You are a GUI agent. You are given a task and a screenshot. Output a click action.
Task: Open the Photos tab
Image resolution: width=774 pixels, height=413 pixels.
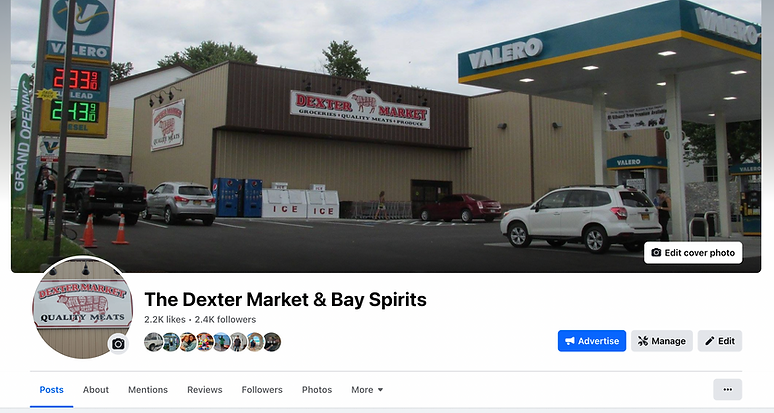click(317, 390)
